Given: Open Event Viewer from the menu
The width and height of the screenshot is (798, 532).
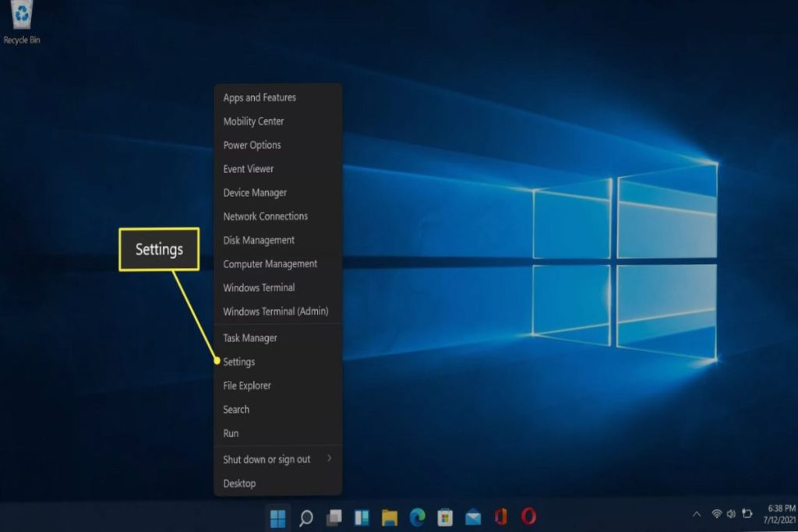Looking at the screenshot, I should pos(278,169).
